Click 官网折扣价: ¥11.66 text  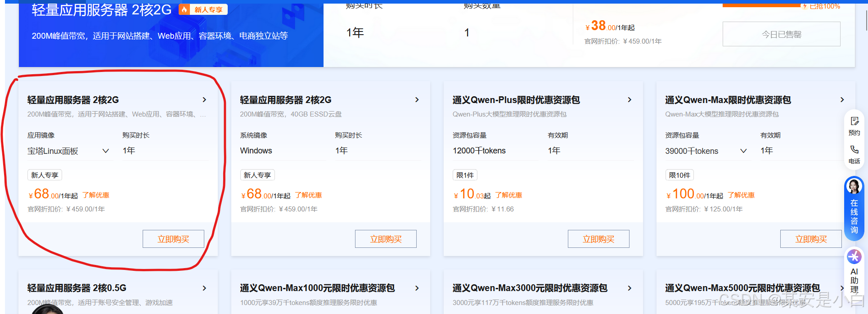point(483,209)
